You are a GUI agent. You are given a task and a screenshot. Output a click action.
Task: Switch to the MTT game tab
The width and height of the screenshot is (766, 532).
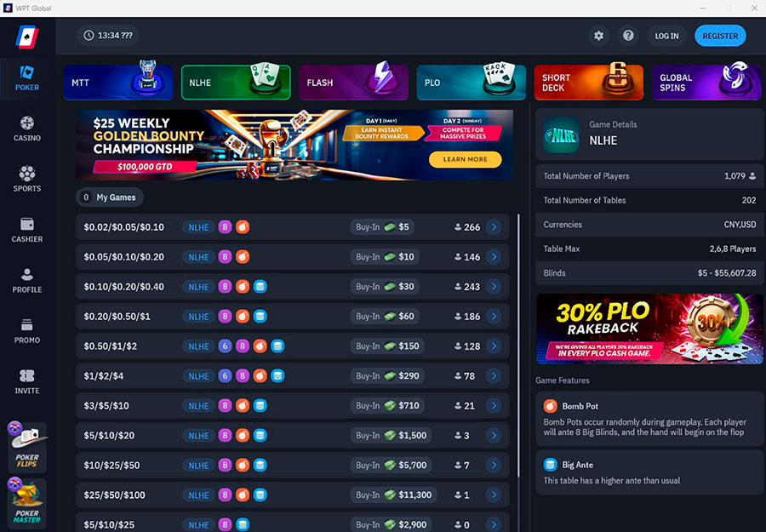[117, 83]
